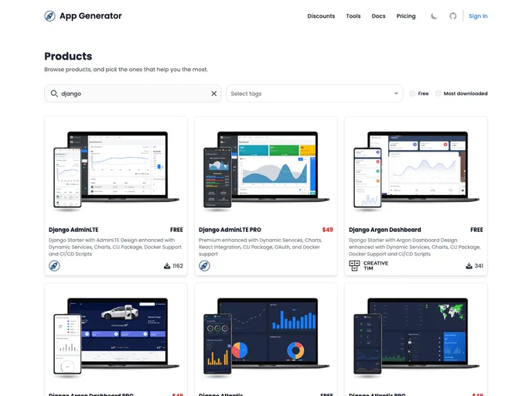The width and height of the screenshot is (532, 396).
Task: Focus the django search field
Action: point(133,94)
